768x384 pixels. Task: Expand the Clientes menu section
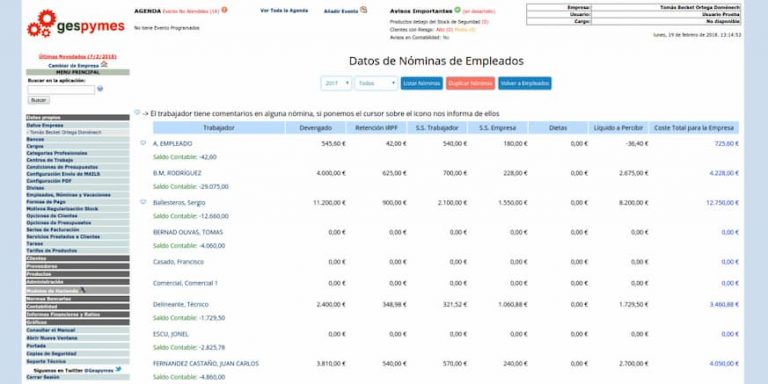[78, 258]
